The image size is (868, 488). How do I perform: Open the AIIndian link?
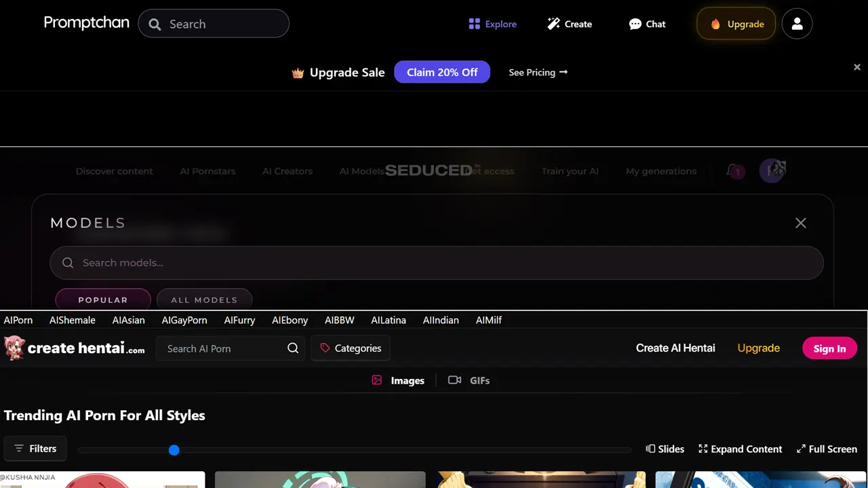[441, 320]
